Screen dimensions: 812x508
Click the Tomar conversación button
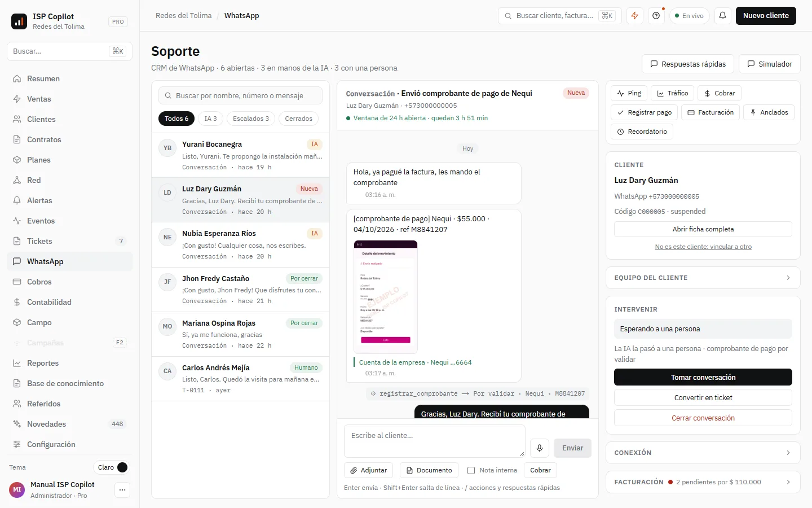click(x=703, y=377)
